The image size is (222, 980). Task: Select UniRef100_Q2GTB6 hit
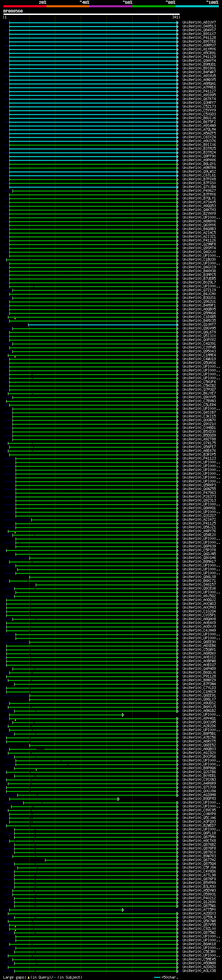click(x=199, y=772)
